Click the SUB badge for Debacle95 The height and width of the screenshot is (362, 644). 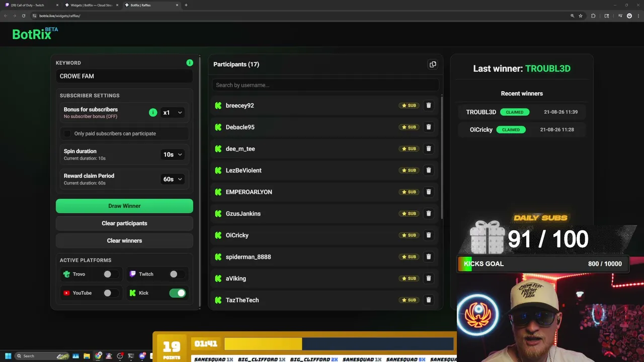[x=409, y=127]
